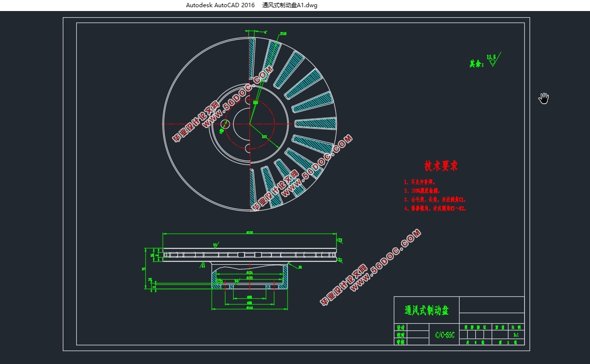
Task: Click the 设计 cell in title block
Action: coord(400,327)
